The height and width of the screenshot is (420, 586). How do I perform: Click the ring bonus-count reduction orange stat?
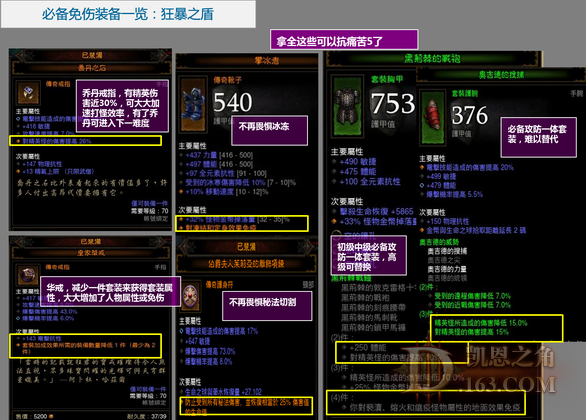click(x=88, y=348)
